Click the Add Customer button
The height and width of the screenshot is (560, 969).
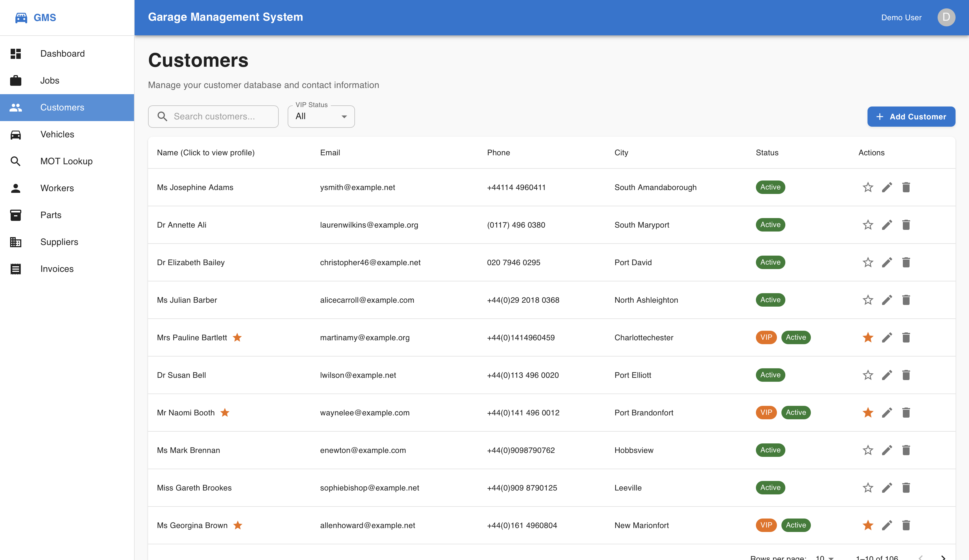pyautogui.click(x=911, y=117)
